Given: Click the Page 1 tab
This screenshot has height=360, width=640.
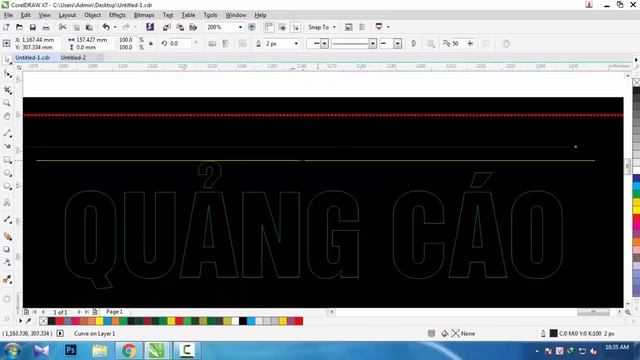Looking at the screenshot, I should click(x=114, y=311).
